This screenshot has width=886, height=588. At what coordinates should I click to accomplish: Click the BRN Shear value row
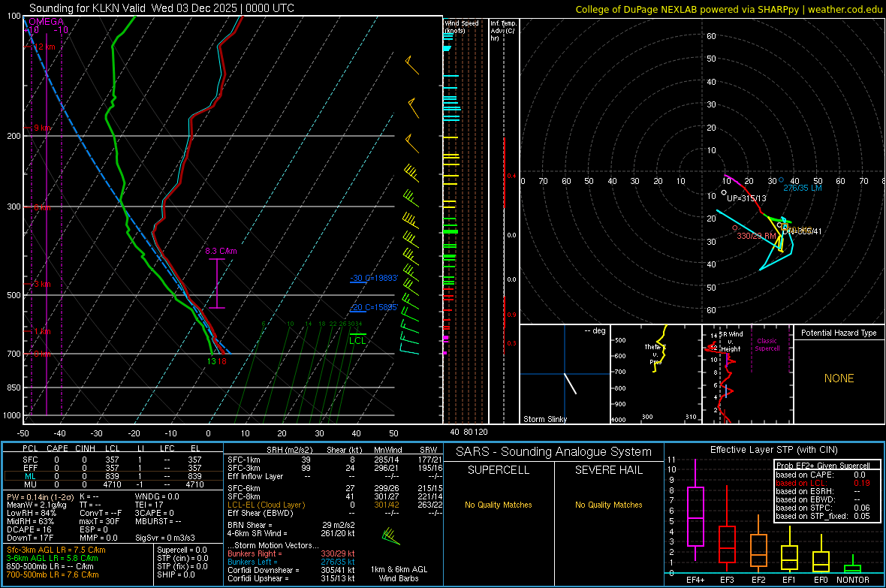tap(291, 525)
